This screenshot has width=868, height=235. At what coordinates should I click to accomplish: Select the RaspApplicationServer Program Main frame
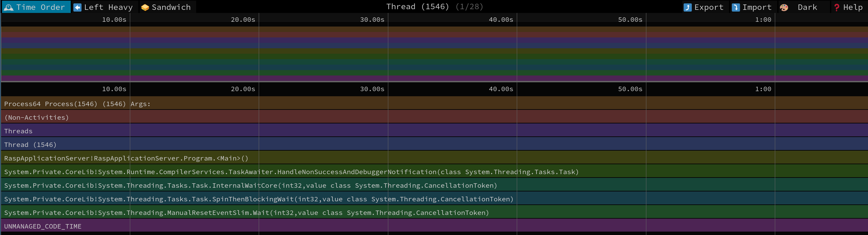tap(126, 158)
